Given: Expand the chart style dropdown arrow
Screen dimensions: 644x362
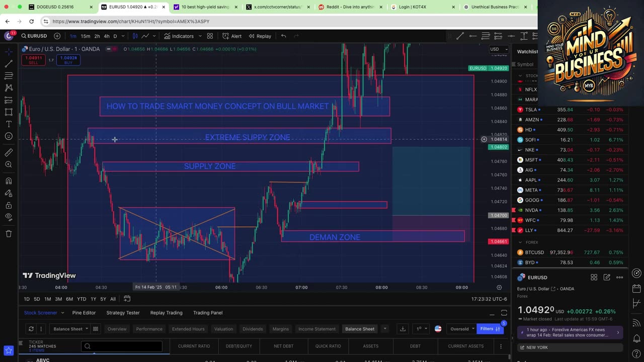Looking at the screenshot, I should [153, 36].
